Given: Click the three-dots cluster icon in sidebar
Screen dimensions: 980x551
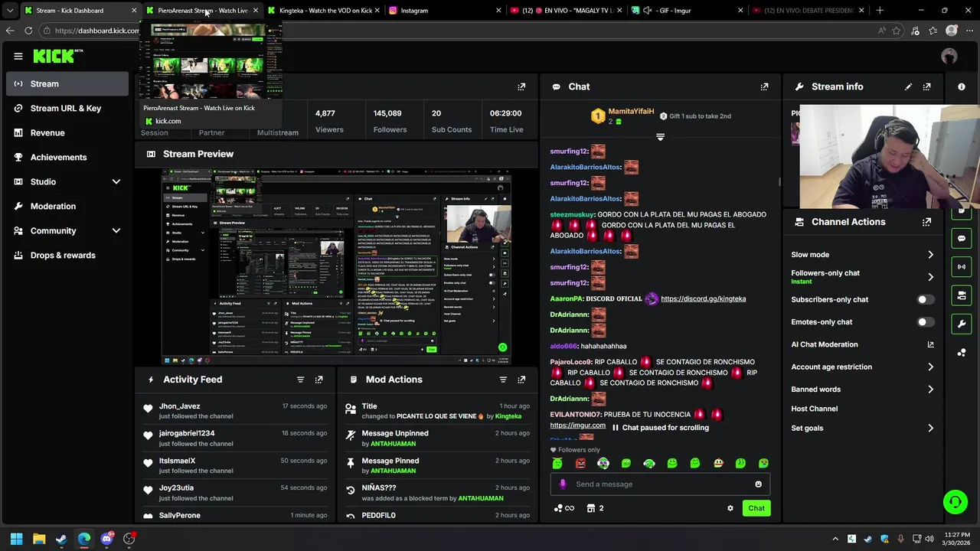Looking at the screenshot, I should pyautogui.click(x=962, y=352).
